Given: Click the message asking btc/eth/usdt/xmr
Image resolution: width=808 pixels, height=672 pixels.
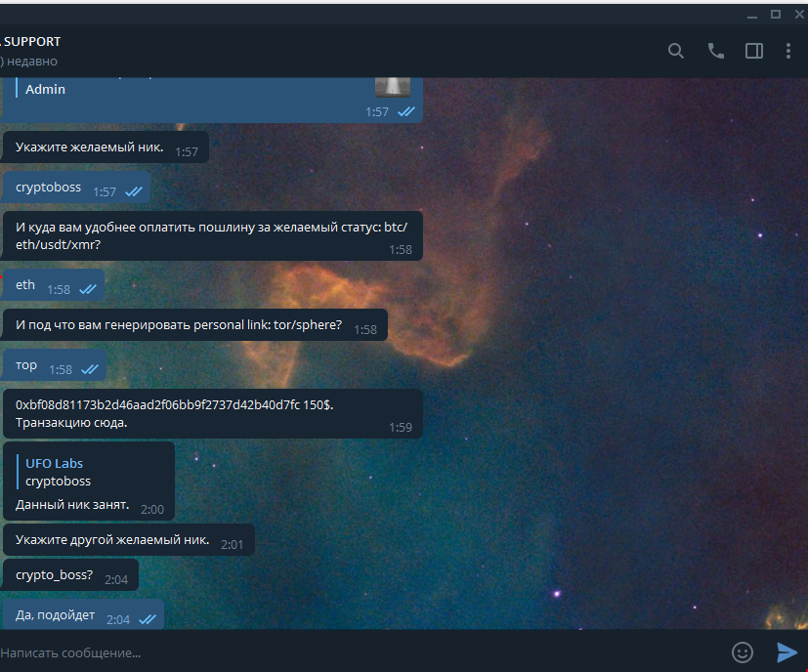Looking at the screenshot, I should (x=211, y=235).
